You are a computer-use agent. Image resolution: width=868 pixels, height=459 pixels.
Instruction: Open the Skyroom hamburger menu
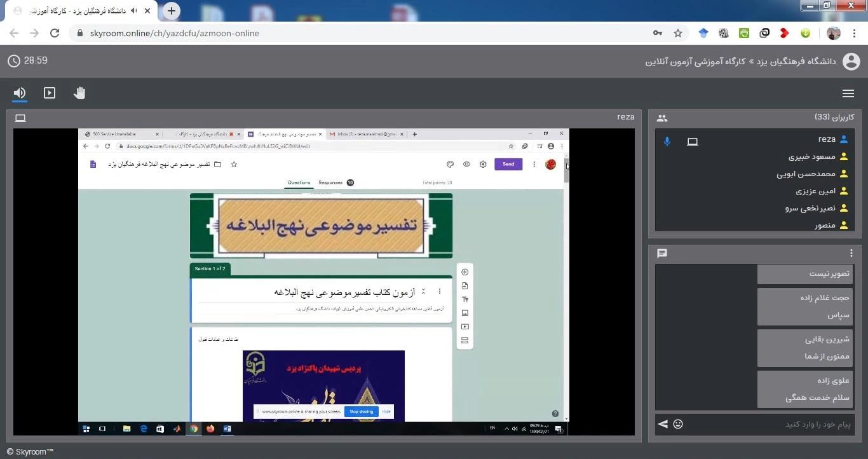click(848, 93)
